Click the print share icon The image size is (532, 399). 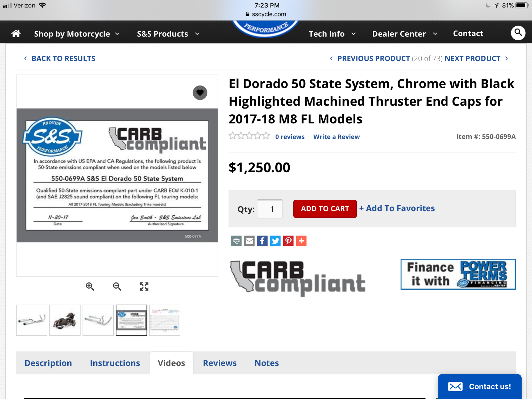tap(236, 241)
